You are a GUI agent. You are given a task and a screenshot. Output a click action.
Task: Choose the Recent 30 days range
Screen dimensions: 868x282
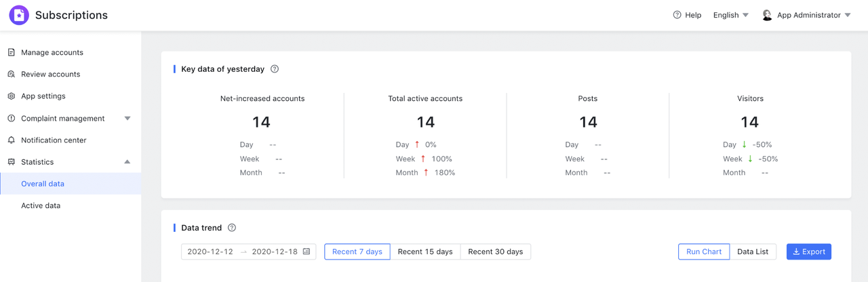pyautogui.click(x=495, y=251)
